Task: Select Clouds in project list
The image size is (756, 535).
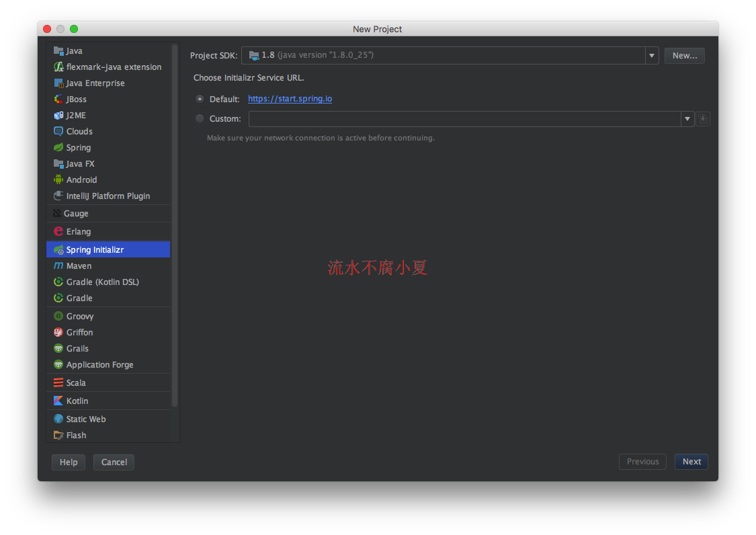Action: tap(108, 131)
